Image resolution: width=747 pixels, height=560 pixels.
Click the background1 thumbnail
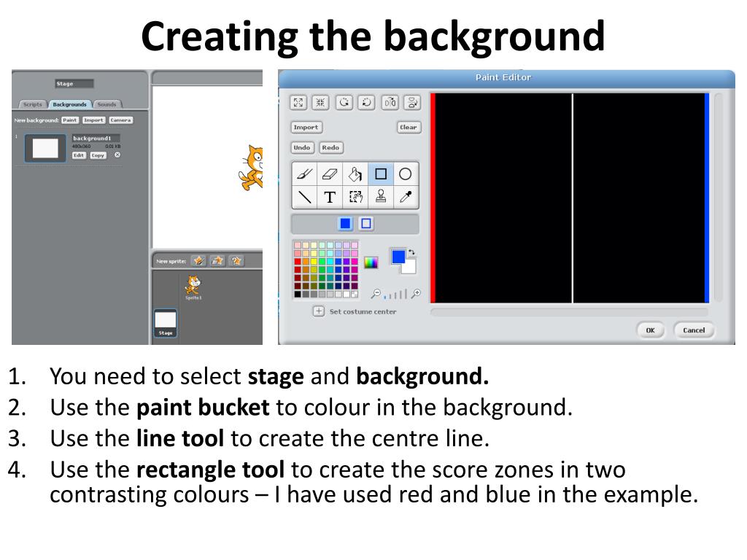45,148
